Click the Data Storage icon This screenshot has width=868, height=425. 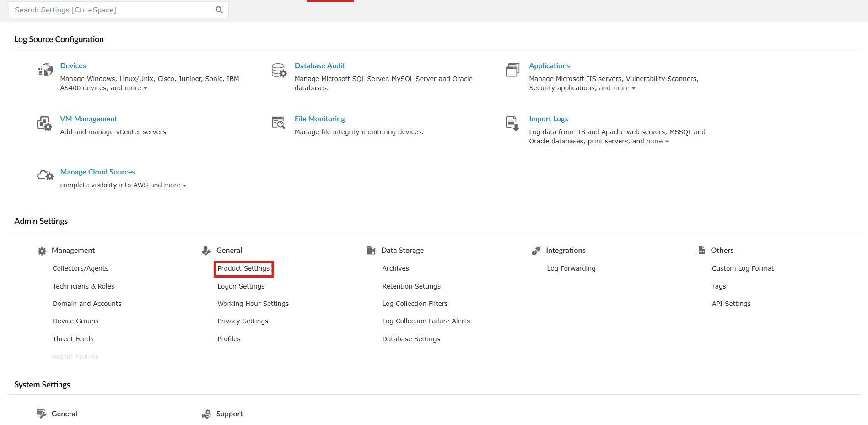click(x=371, y=250)
